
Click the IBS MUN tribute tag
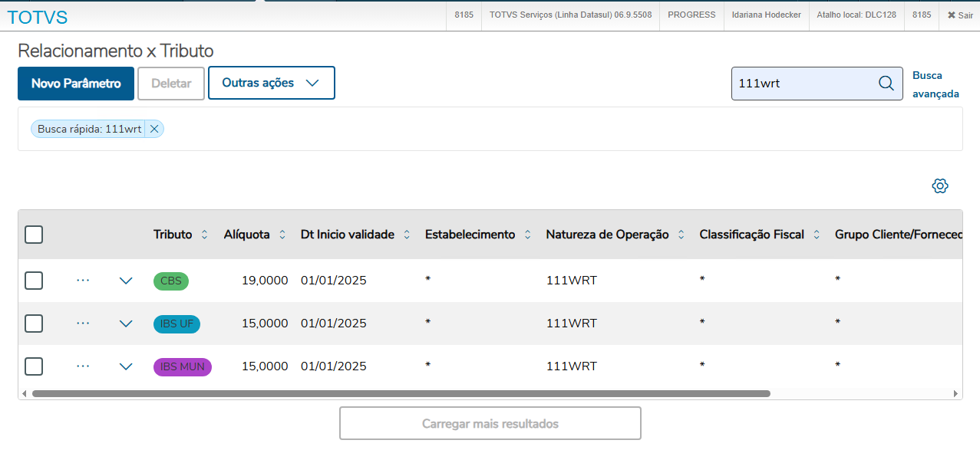(183, 366)
